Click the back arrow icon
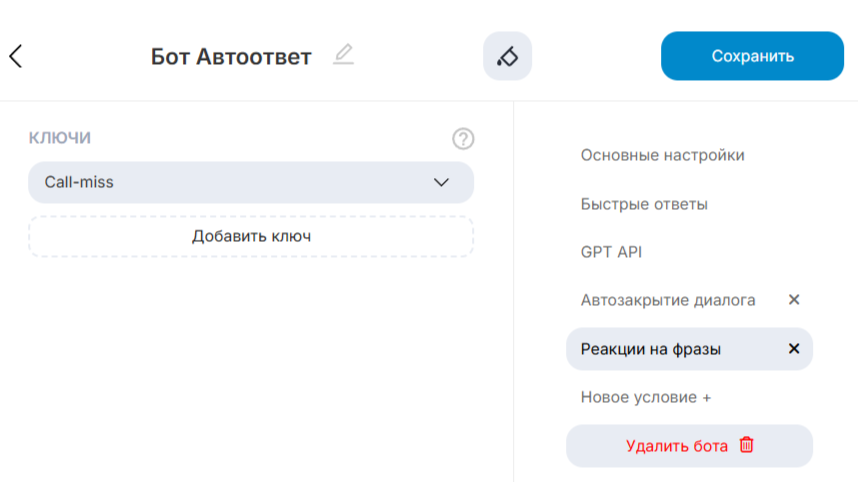Image resolution: width=858 pixels, height=482 pixels. tap(15, 56)
